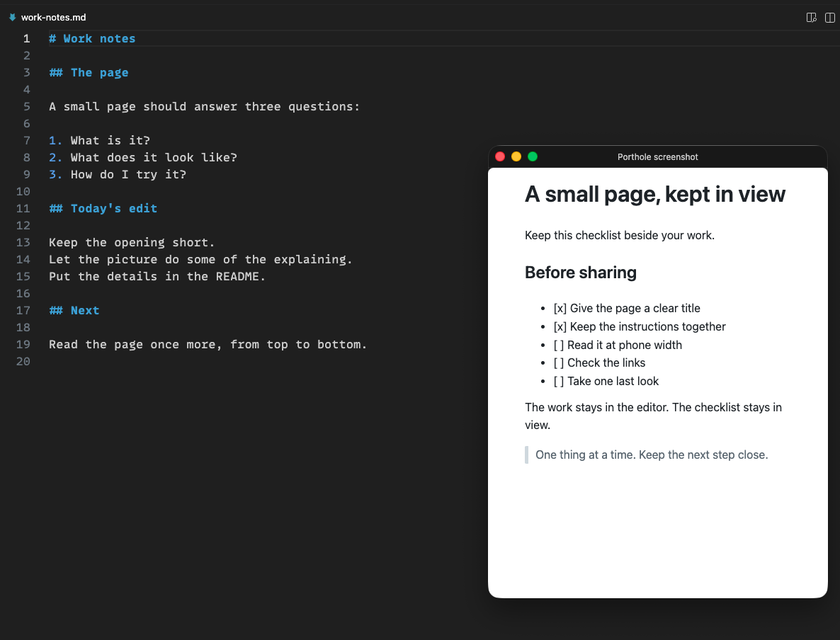Click line 'Let the picture do some of the explaining.'
The height and width of the screenshot is (640, 840).
[x=201, y=259]
